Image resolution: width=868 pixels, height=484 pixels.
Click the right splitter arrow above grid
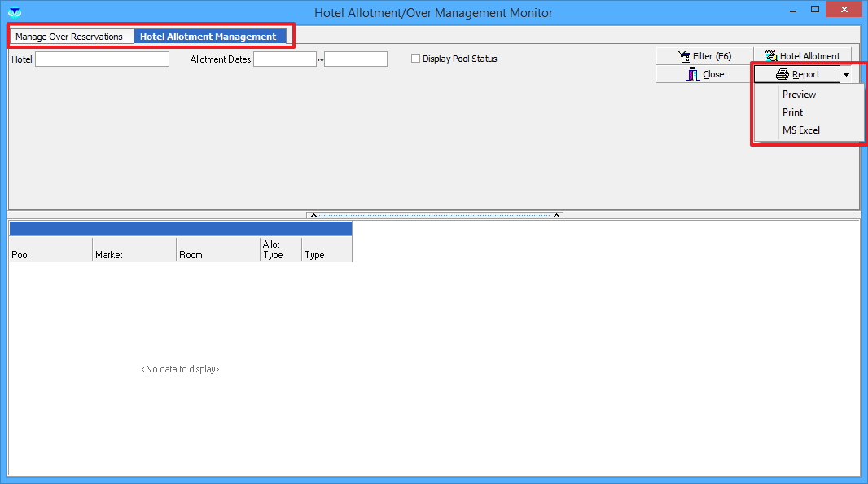[557, 215]
